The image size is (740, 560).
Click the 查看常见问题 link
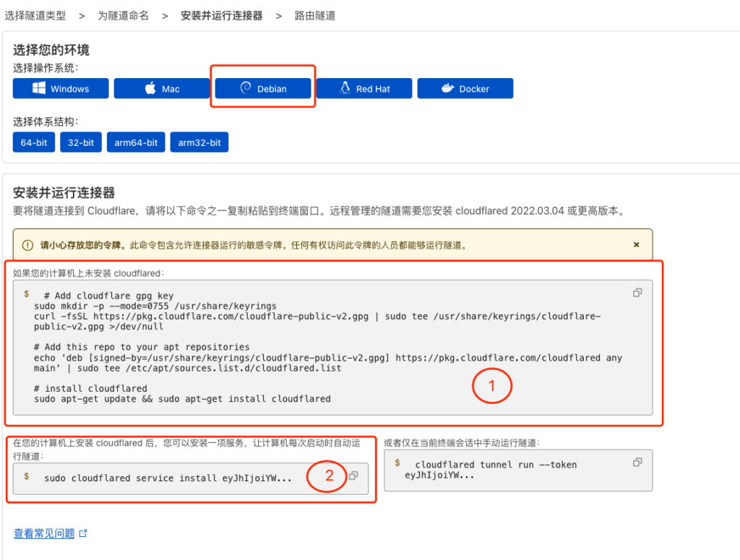pos(45,533)
